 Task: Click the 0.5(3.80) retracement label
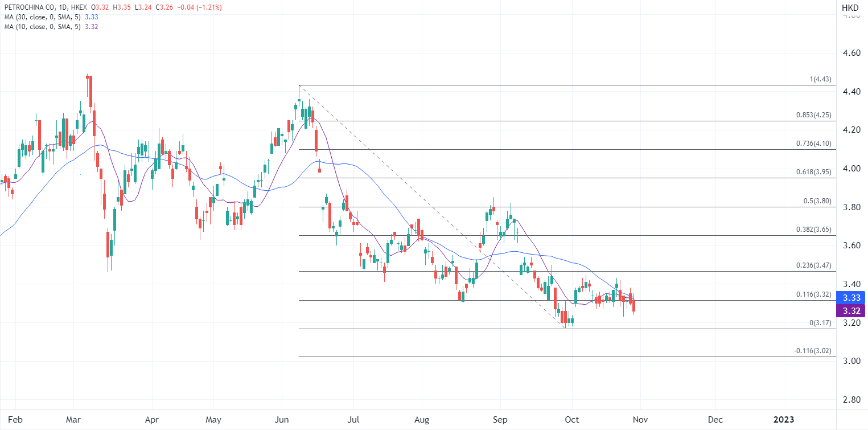817,201
